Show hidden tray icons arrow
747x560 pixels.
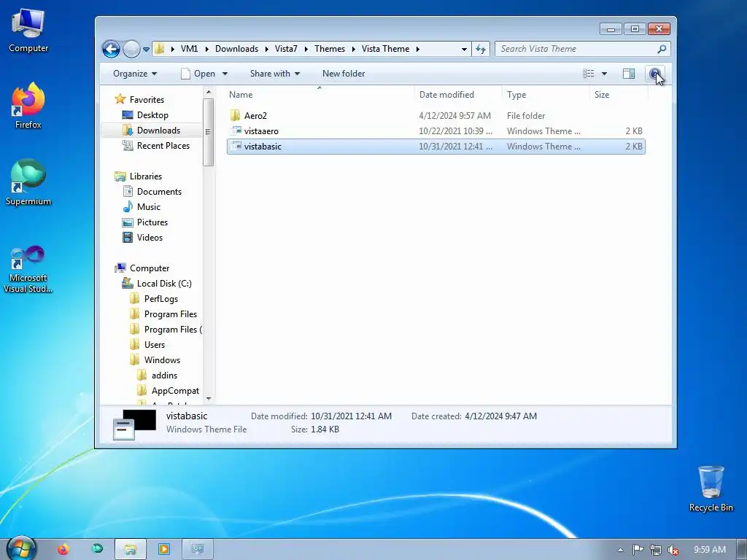pyautogui.click(x=620, y=550)
